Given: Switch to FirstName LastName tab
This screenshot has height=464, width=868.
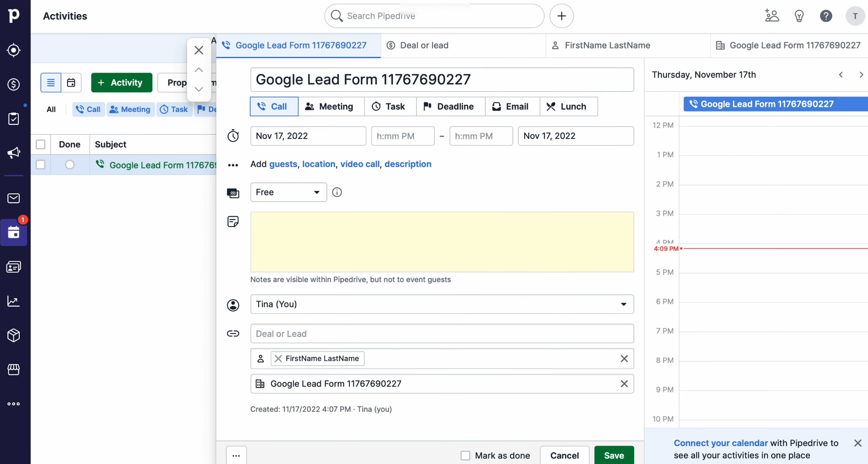Looking at the screenshot, I should [x=628, y=45].
